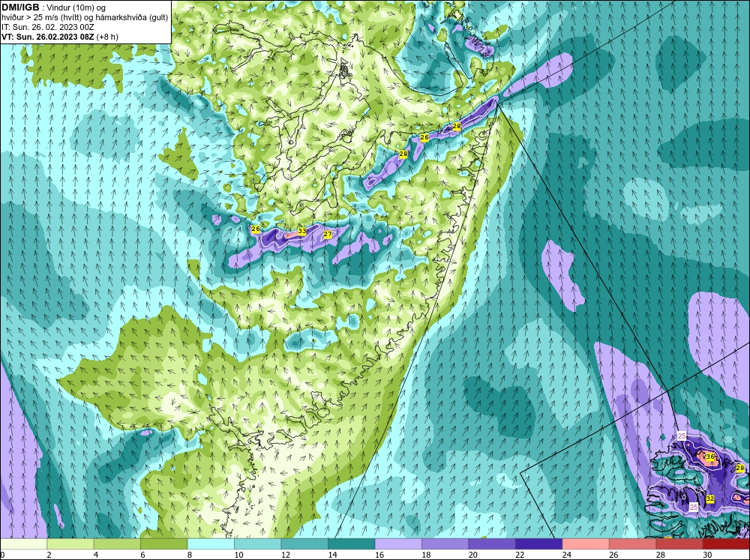Click the yellow gust label '32'
The width and height of the screenshot is (750, 560).
click(x=710, y=499)
